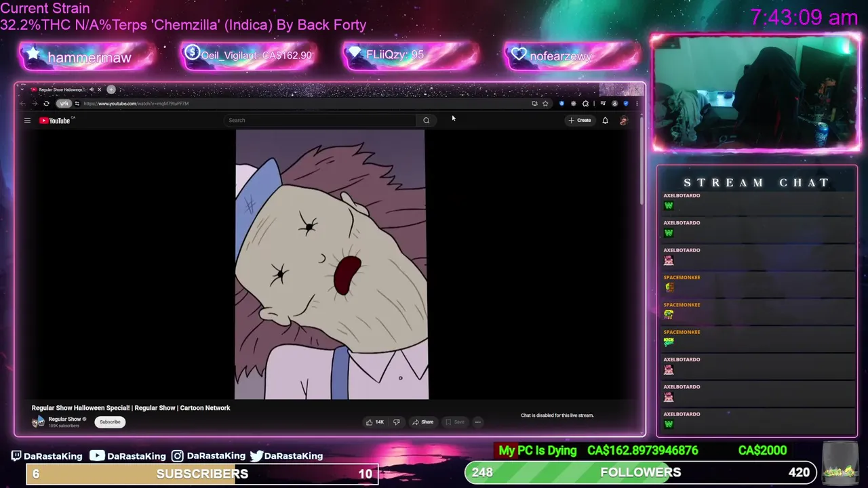Viewport: 868px width, 488px height.
Task: Click the Instagram DaRastaKing handle
Action: [x=208, y=456]
